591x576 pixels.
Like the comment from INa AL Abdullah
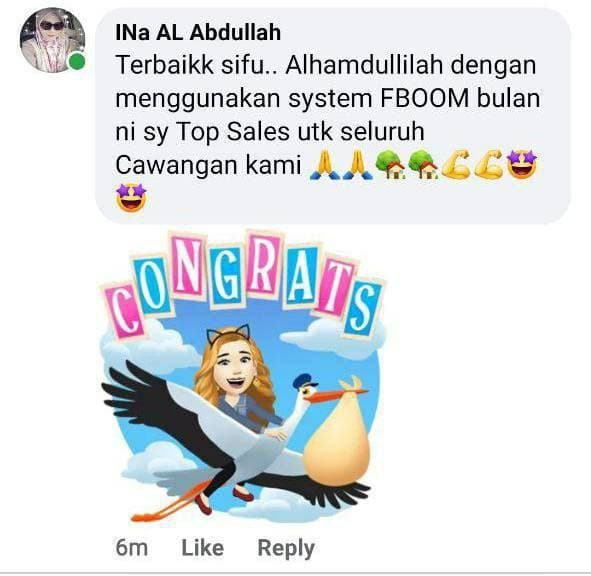point(202,547)
